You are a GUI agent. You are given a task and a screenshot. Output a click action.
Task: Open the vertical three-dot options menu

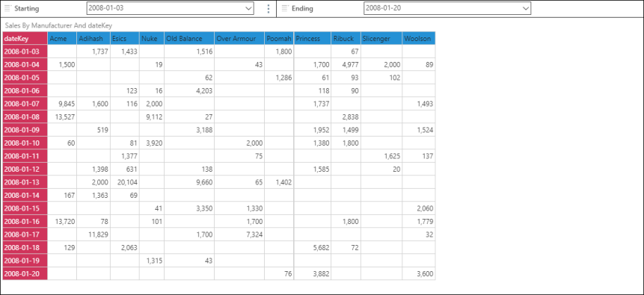coord(269,9)
